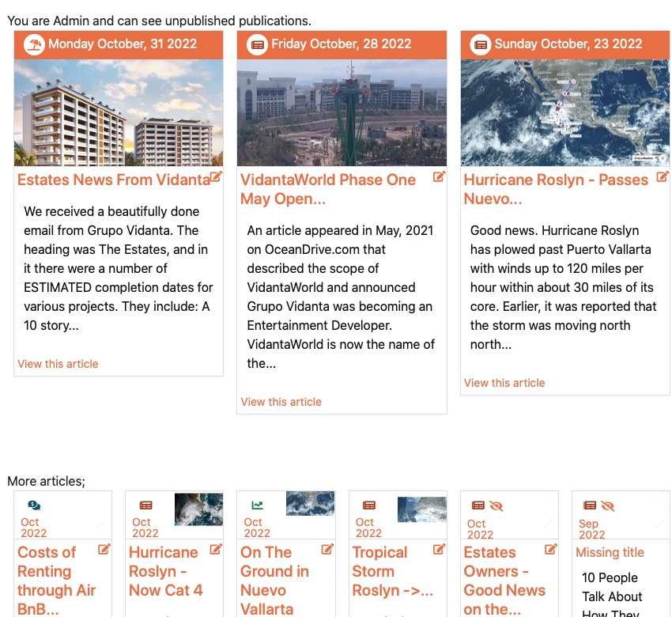Edit the Costs of Renting through Air BnB article
This screenshot has height=617, width=672.
tap(104, 549)
